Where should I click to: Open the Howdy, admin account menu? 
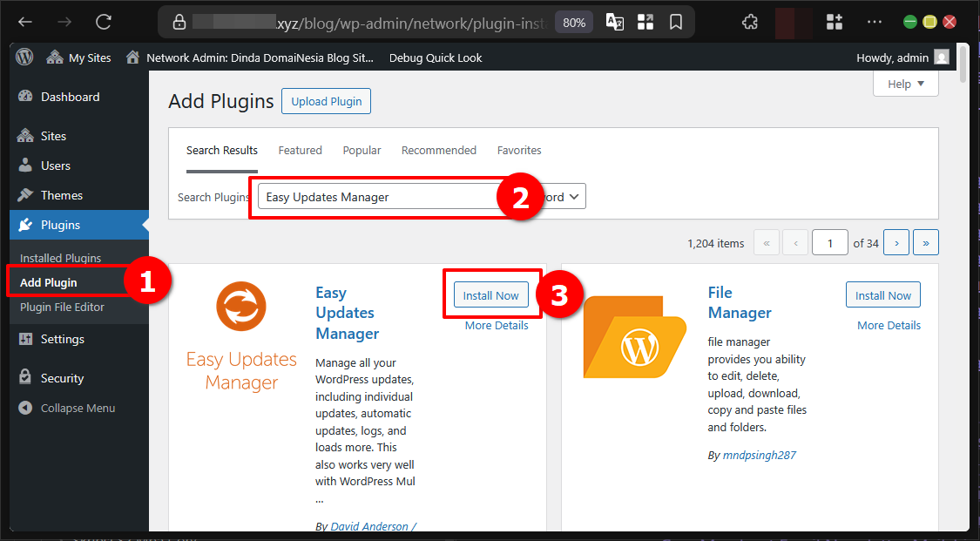pyautogui.click(x=895, y=57)
